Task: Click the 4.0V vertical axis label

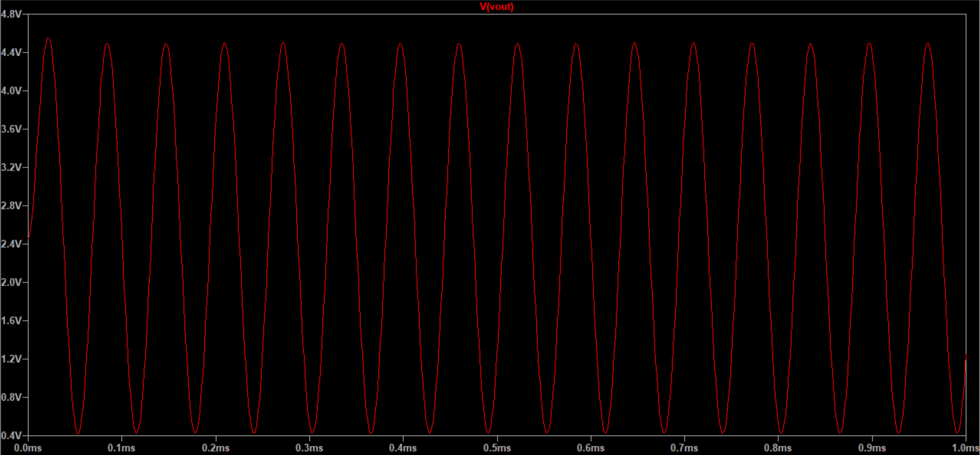Action: (11, 91)
